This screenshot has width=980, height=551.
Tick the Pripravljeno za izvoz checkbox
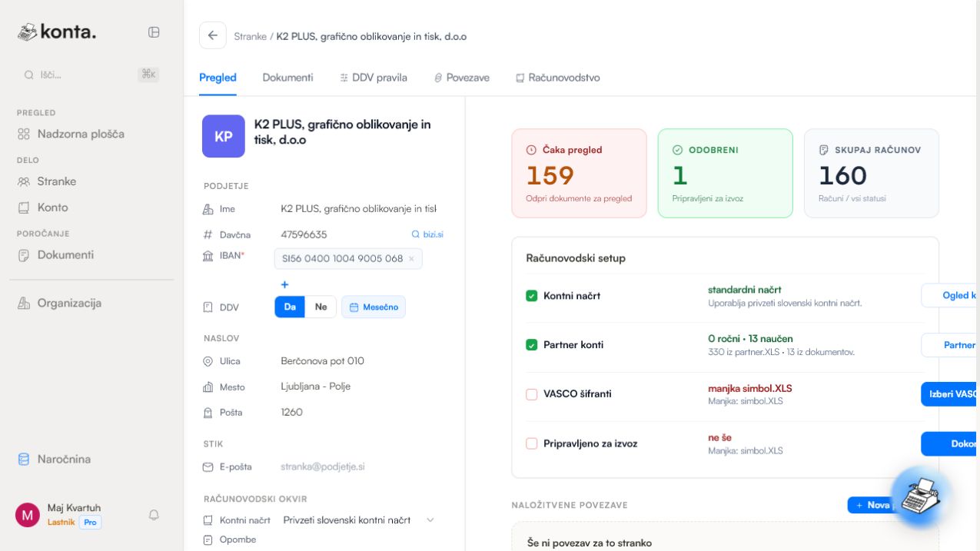tap(531, 443)
